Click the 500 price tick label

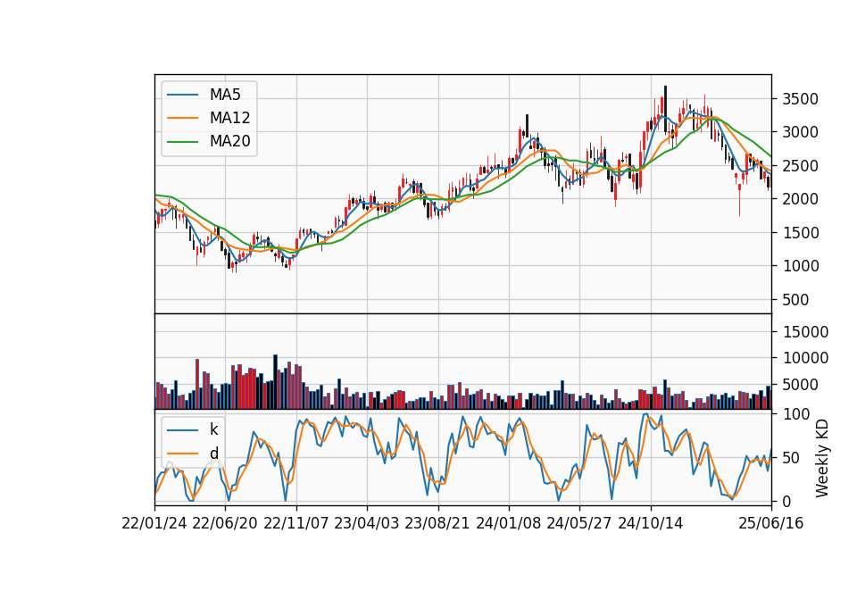[x=795, y=300]
